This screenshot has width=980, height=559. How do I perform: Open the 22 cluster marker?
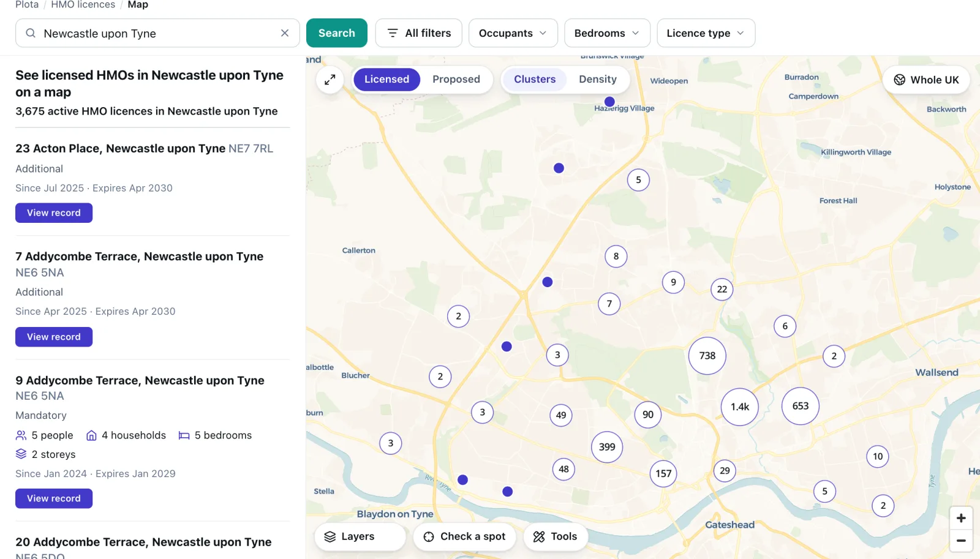(x=722, y=289)
